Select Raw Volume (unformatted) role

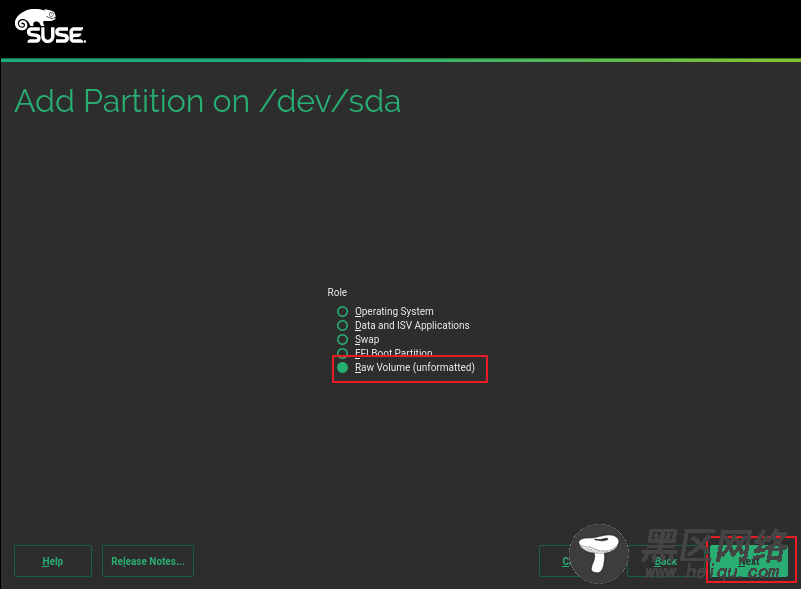(406, 367)
